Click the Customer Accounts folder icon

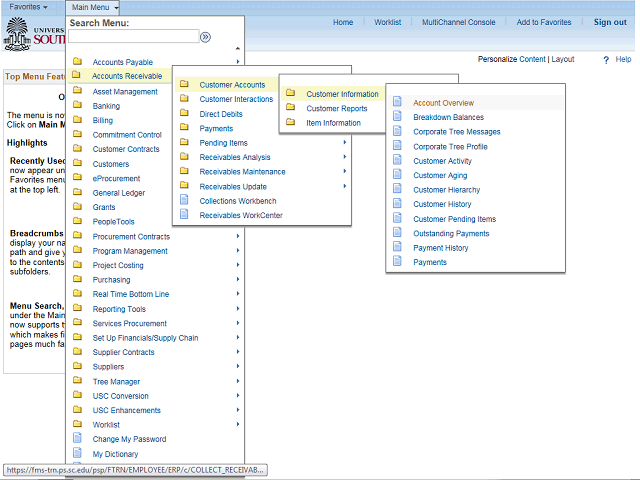(x=183, y=85)
